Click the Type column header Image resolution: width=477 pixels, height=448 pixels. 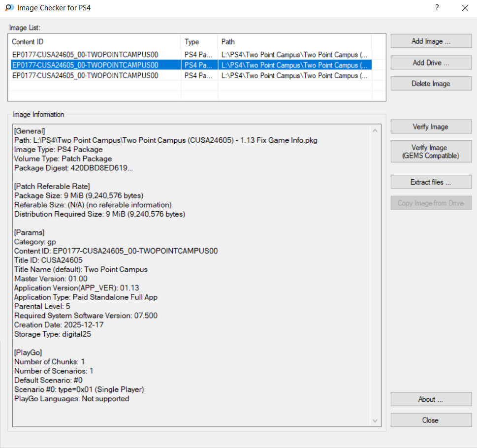199,42
